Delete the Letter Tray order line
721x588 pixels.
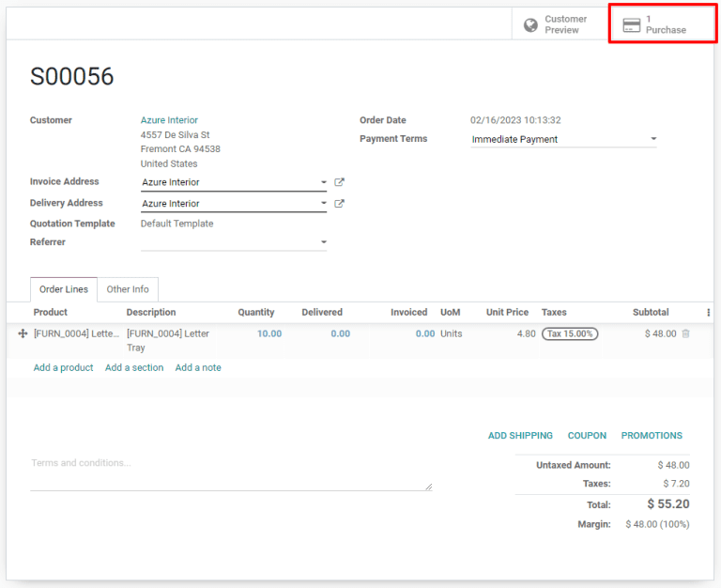click(685, 333)
